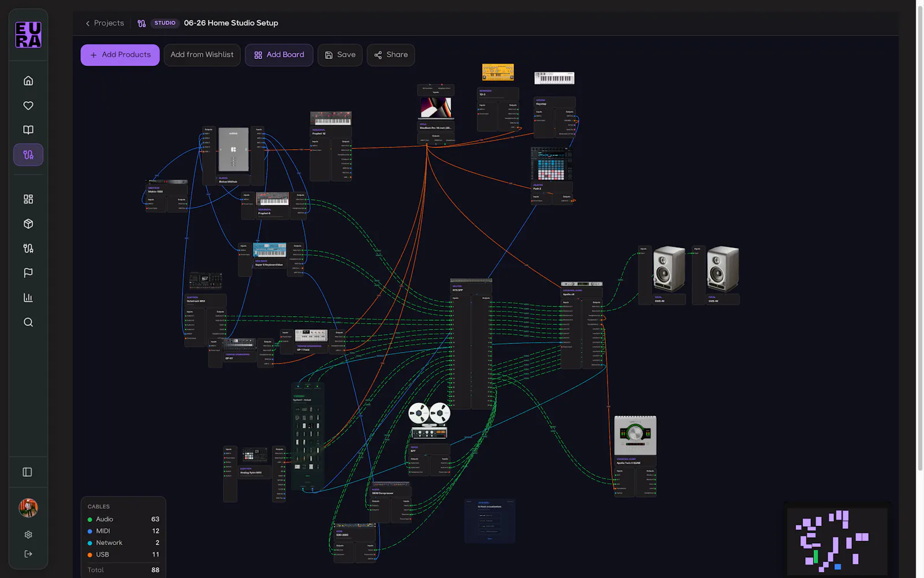The height and width of the screenshot is (578, 924).
Task: Select the white Keystep keyboard image
Action: pyautogui.click(x=554, y=78)
